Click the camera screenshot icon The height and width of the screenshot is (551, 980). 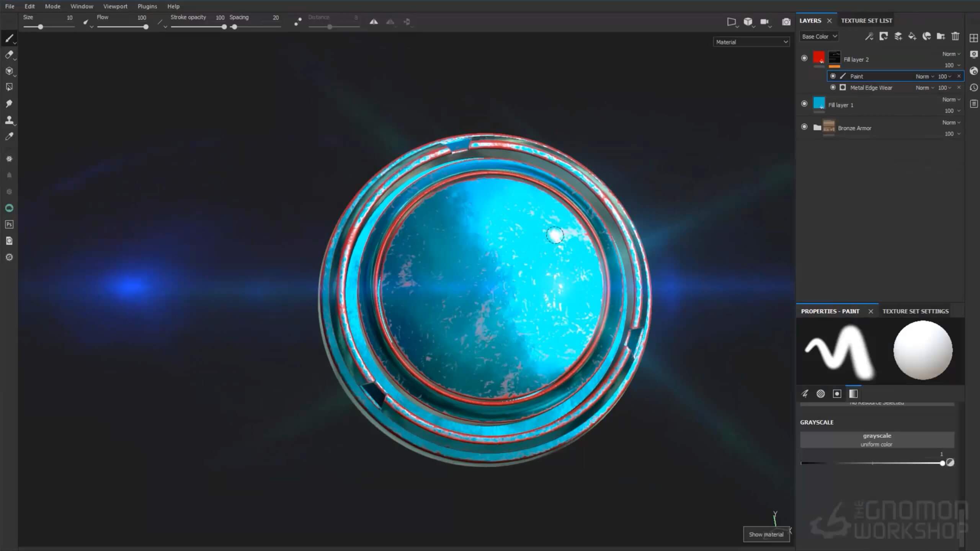786,22
